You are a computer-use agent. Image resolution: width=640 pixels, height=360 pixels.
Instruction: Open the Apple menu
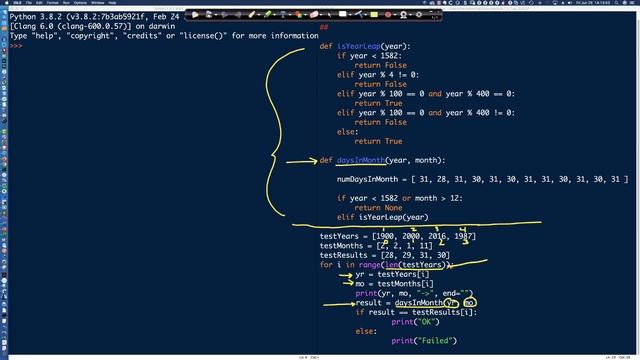tap(6, 2)
